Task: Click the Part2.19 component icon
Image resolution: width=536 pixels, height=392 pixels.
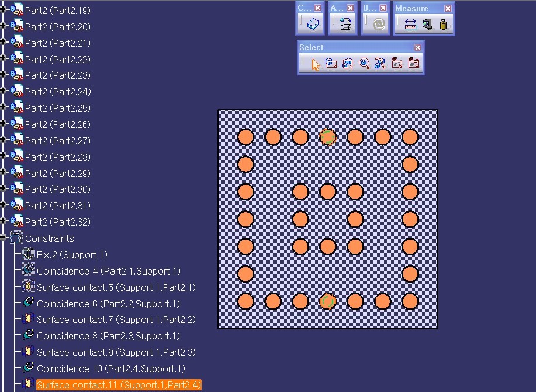Action: point(16,10)
